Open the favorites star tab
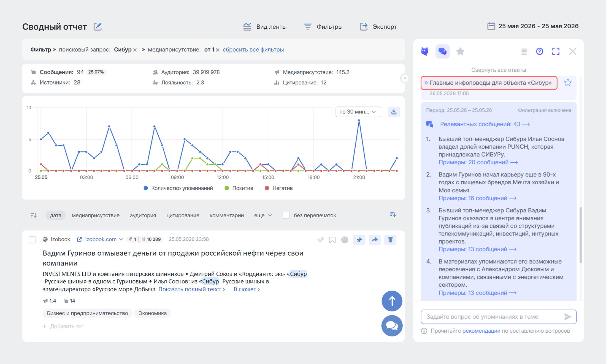 [460, 51]
